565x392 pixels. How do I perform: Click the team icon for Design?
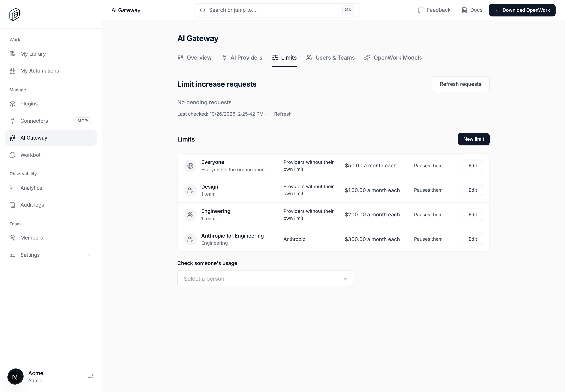tap(190, 190)
